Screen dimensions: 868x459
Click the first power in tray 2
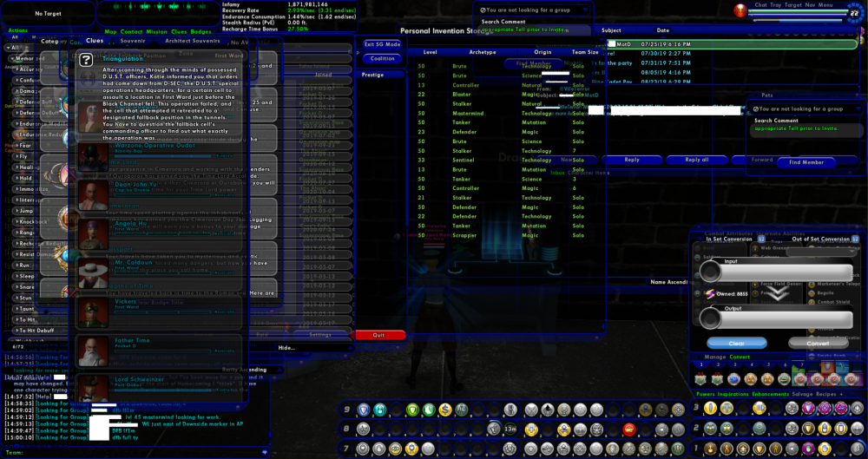pyautogui.click(x=710, y=429)
